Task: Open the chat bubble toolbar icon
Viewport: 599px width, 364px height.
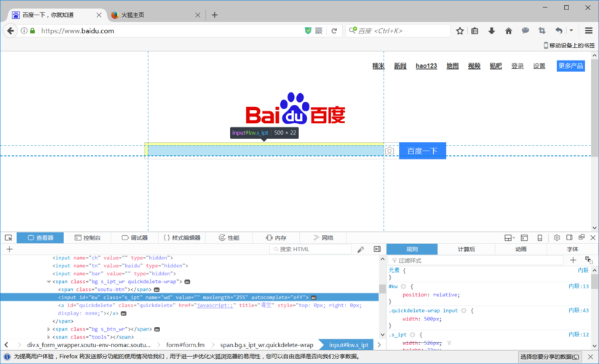Action: pos(525,31)
